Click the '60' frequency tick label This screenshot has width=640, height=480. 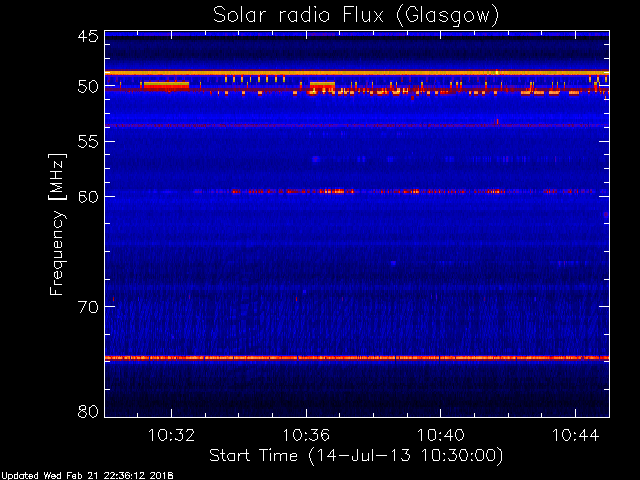[88, 197]
